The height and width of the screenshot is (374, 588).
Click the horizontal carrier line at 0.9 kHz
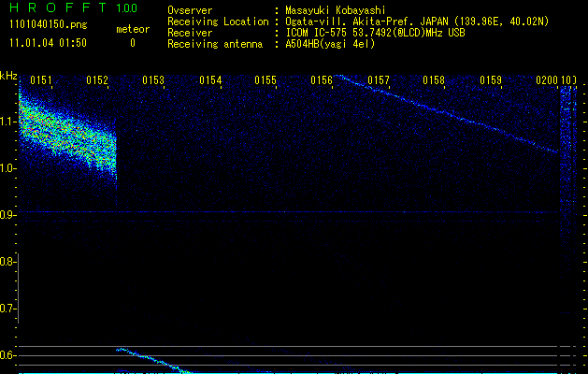click(289, 212)
